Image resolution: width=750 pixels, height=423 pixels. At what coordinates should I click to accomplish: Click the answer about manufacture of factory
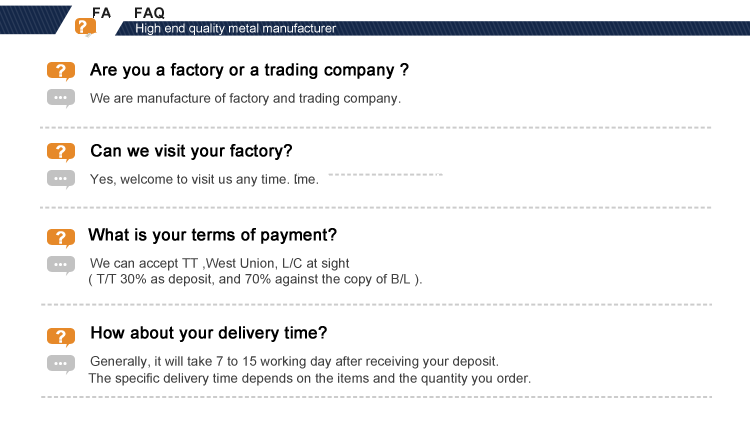tap(245, 99)
